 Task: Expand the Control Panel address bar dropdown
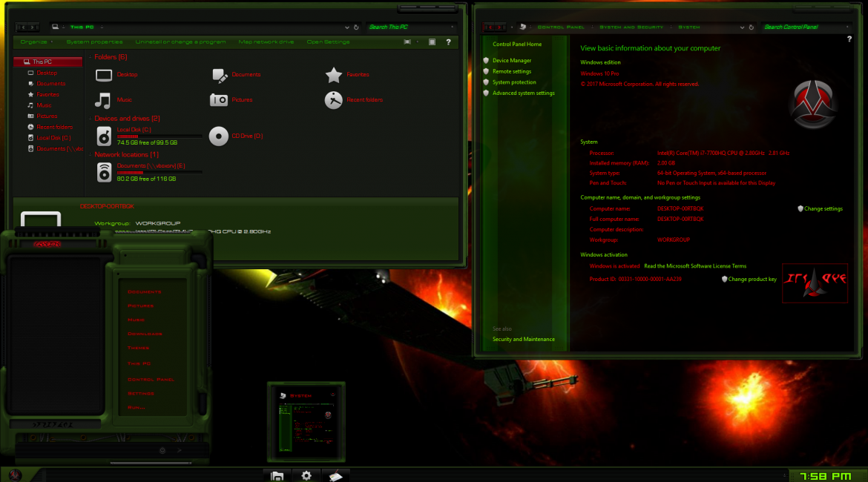[x=742, y=27]
